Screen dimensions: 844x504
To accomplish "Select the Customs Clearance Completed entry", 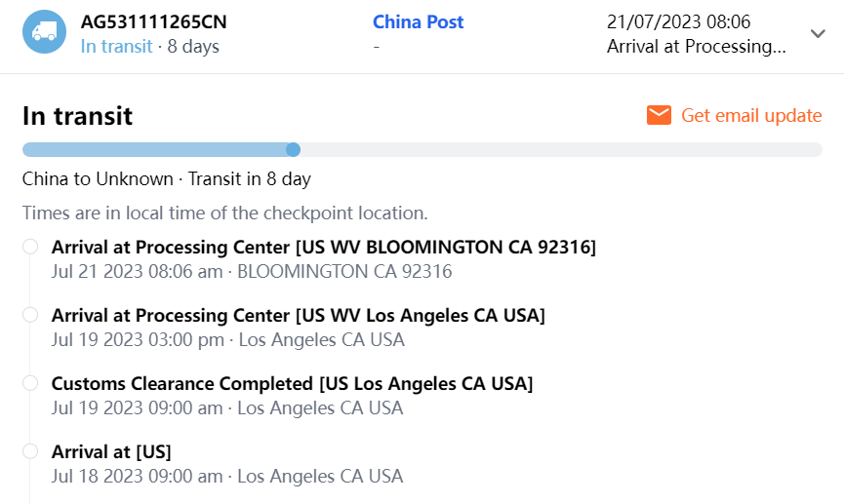I will point(292,383).
